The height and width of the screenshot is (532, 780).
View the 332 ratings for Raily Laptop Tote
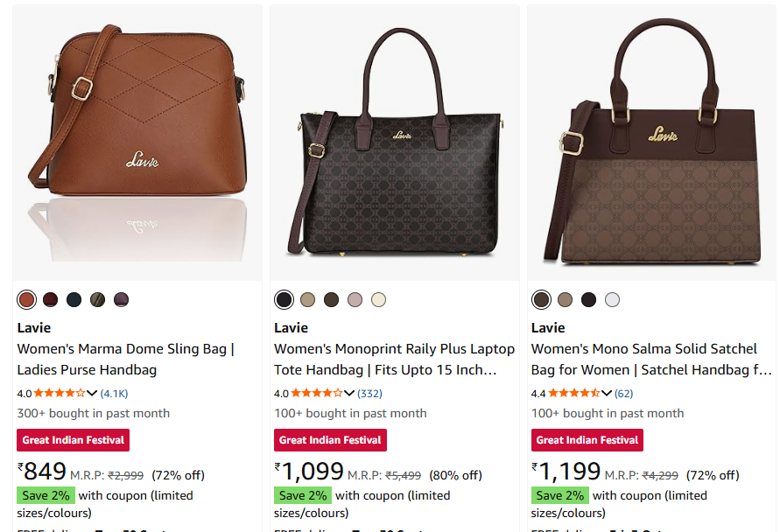369,394
